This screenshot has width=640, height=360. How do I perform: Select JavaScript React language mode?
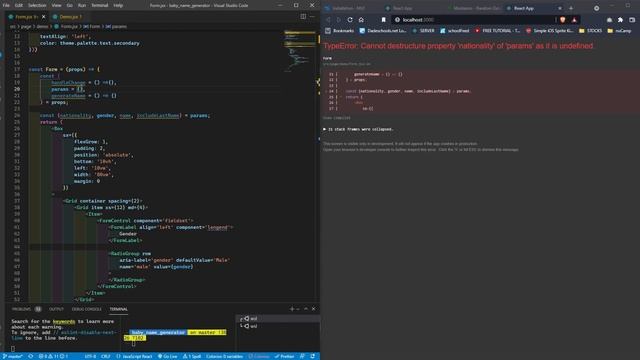pyautogui.click(x=134, y=356)
